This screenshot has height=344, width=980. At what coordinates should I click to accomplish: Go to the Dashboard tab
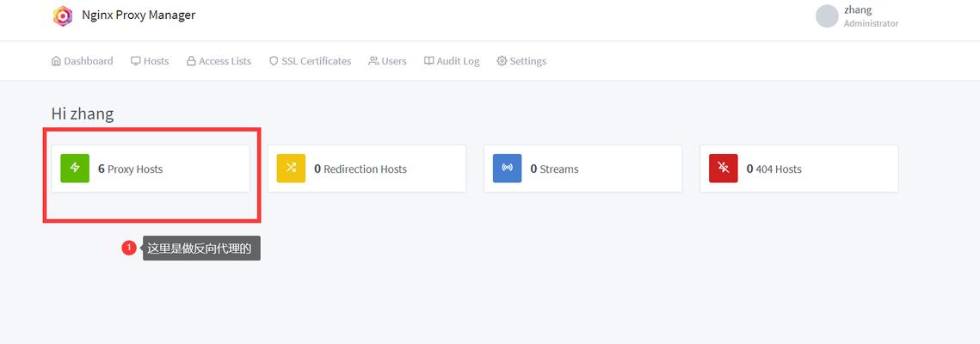[83, 61]
